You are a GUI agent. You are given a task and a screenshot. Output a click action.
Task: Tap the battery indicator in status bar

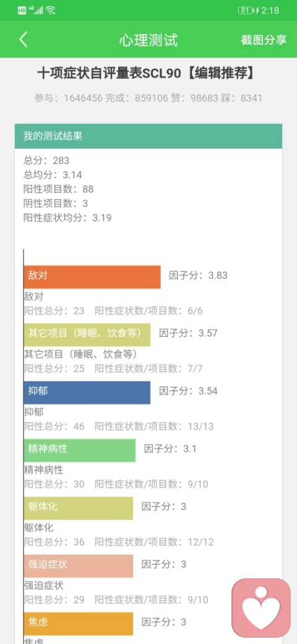(245, 11)
